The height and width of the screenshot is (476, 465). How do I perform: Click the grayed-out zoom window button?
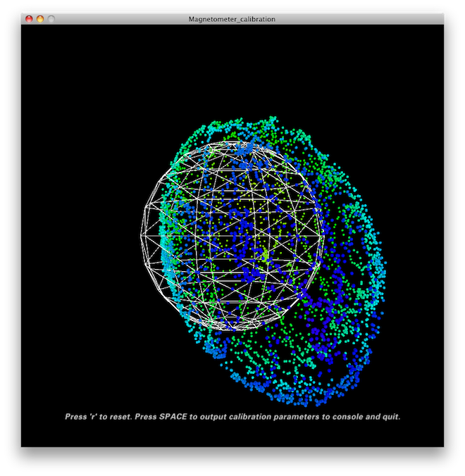point(51,19)
